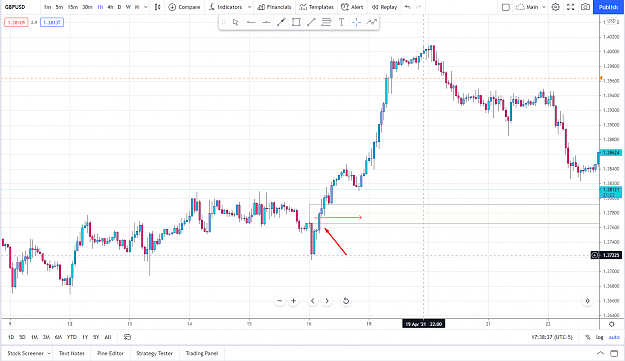The image size is (625, 361).
Task: Select the rectangle drawing tool
Action: pyautogui.click(x=296, y=22)
